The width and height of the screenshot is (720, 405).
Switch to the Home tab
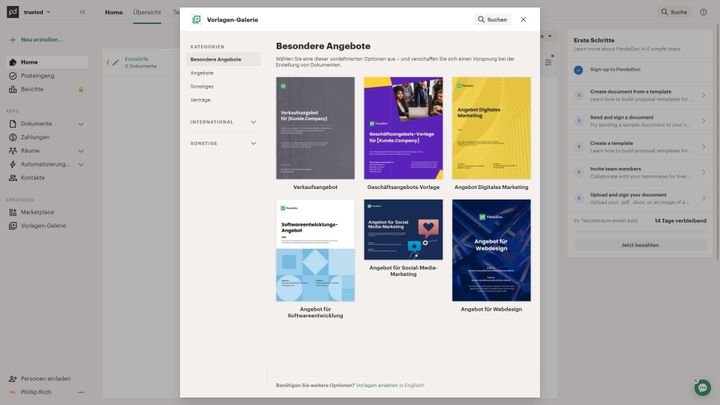[x=114, y=12]
